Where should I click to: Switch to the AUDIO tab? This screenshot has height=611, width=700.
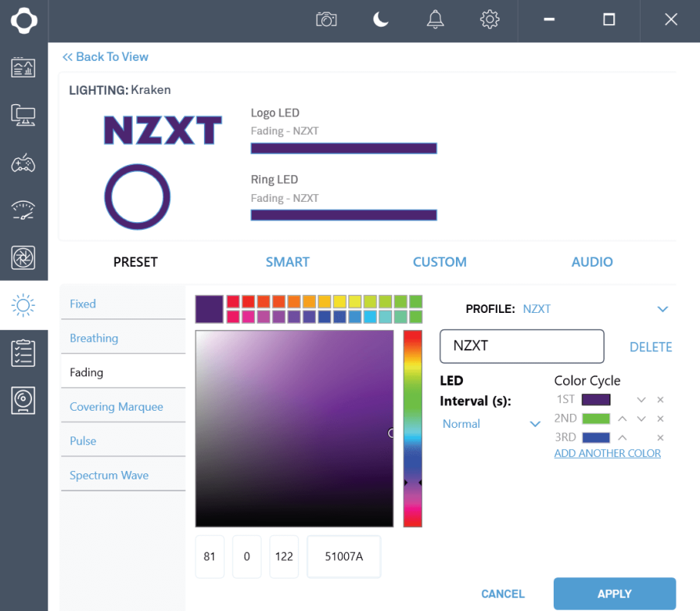pyautogui.click(x=592, y=262)
